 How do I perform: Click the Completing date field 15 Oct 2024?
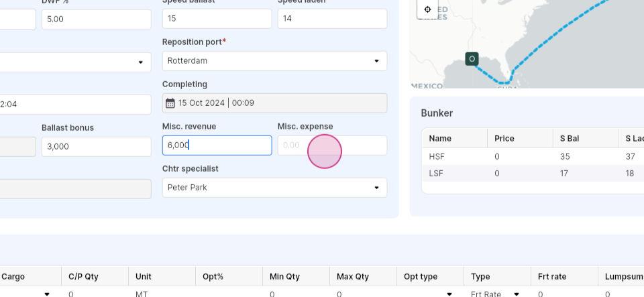pos(274,103)
